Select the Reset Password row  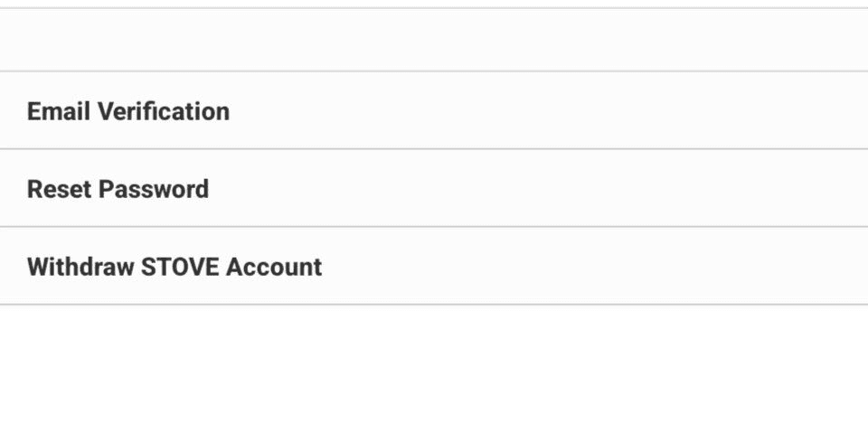tap(434, 188)
